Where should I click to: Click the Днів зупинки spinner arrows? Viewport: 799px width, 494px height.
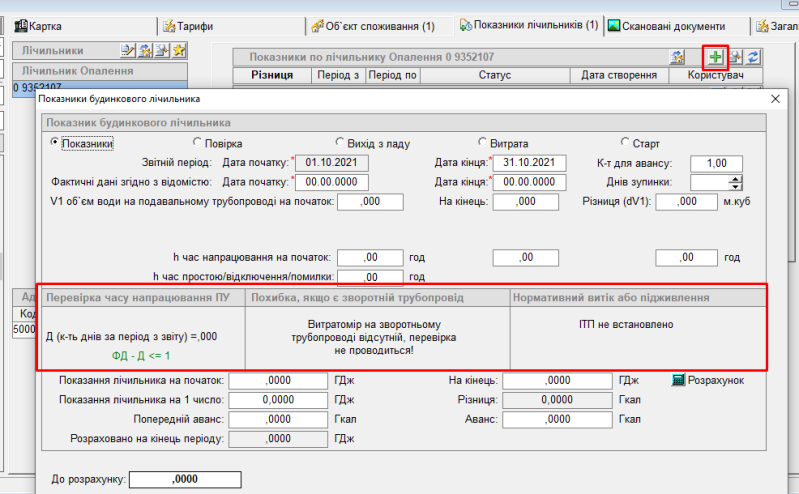pyautogui.click(x=737, y=182)
